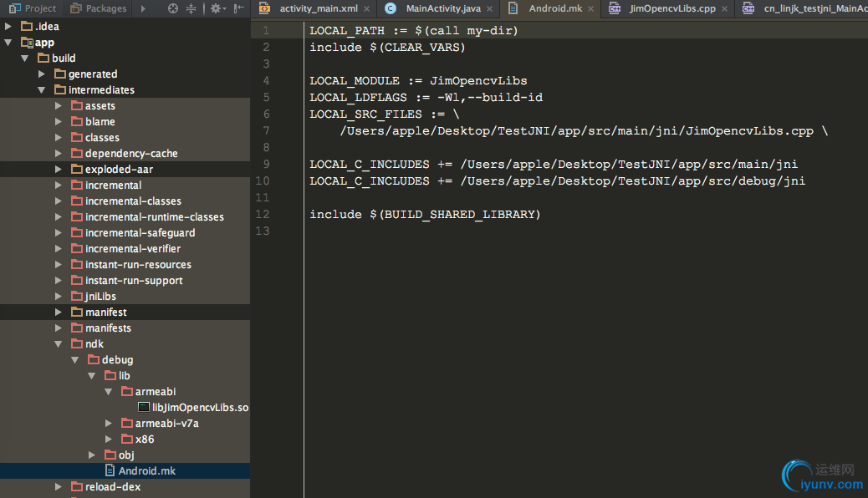This screenshot has height=498, width=868.
Task: Click the MainActivity.java tab class icon
Action: pos(391,8)
